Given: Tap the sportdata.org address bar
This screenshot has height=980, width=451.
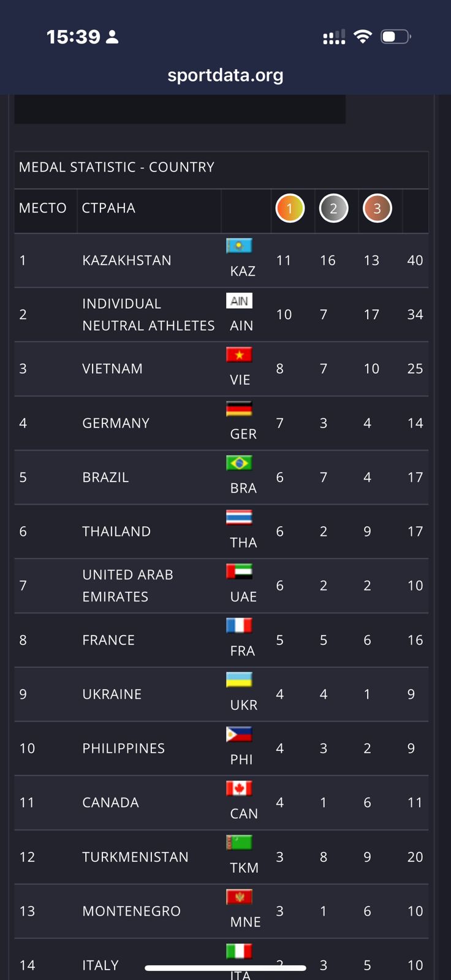Looking at the screenshot, I should pyautogui.click(x=225, y=75).
